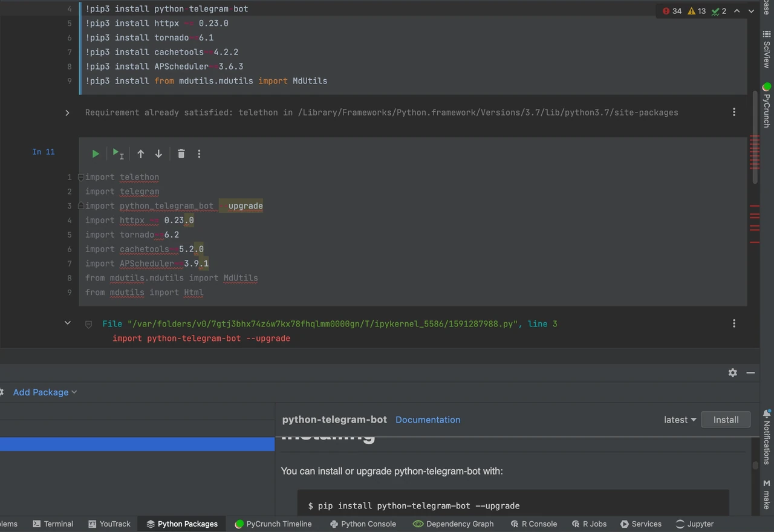
Task: Open the PyCrunch side panel
Action: 767,105
